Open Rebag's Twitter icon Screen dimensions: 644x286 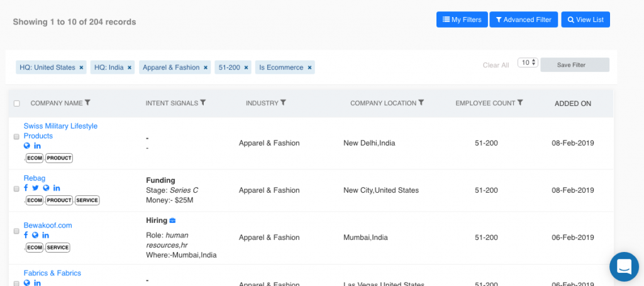[x=35, y=188]
